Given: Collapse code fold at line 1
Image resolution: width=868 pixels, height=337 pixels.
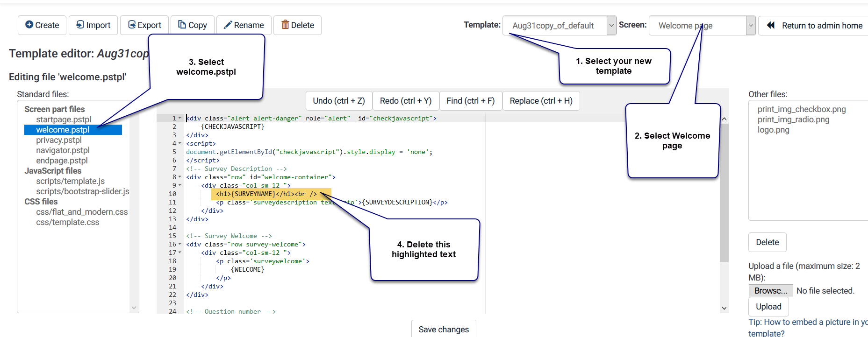Looking at the screenshot, I should 180,118.
